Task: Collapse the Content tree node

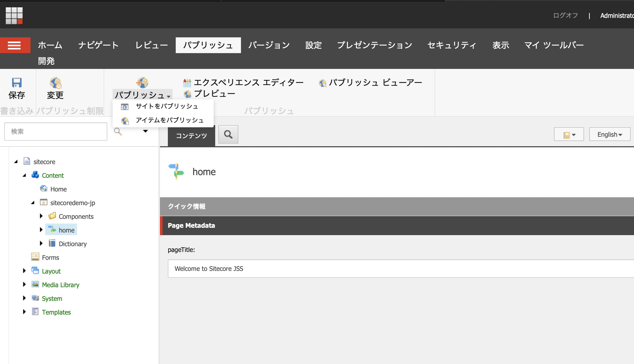Action: (x=24, y=175)
